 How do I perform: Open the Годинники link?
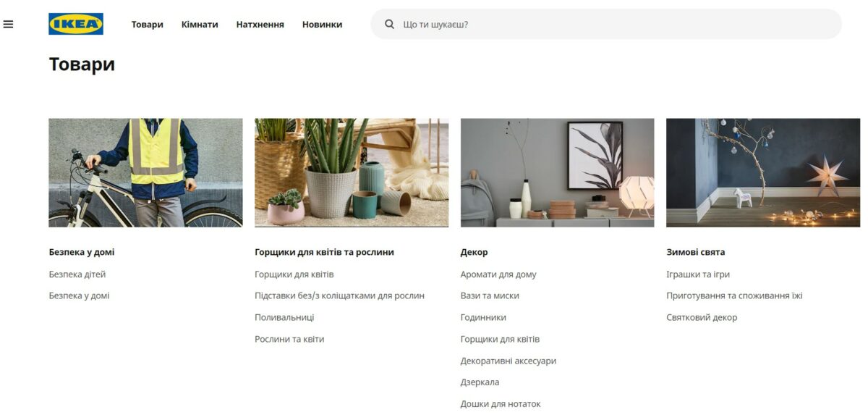tap(483, 317)
